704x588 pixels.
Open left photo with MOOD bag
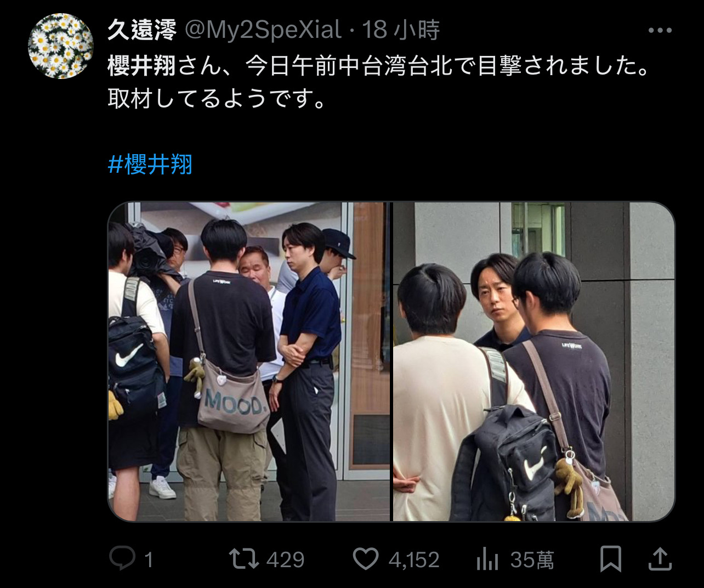pos(248,361)
